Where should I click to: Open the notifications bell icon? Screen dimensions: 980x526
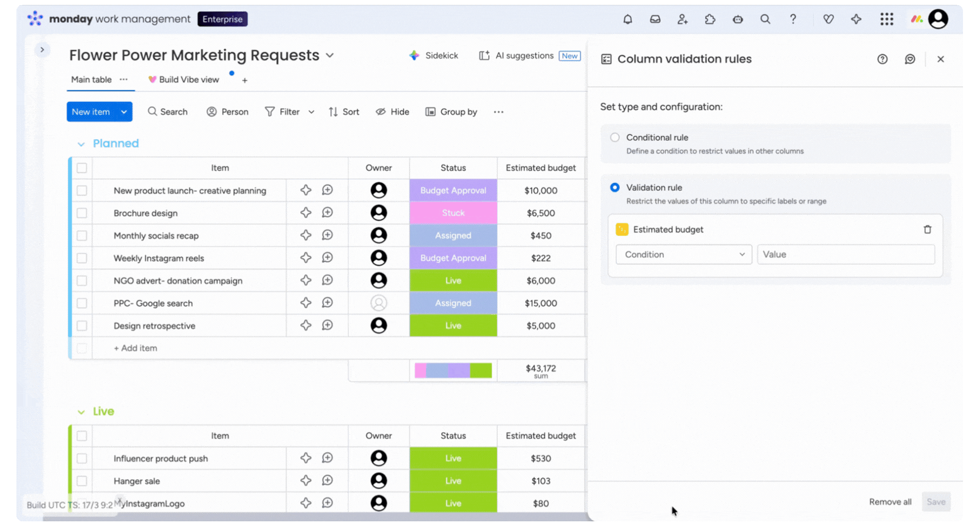627,19
